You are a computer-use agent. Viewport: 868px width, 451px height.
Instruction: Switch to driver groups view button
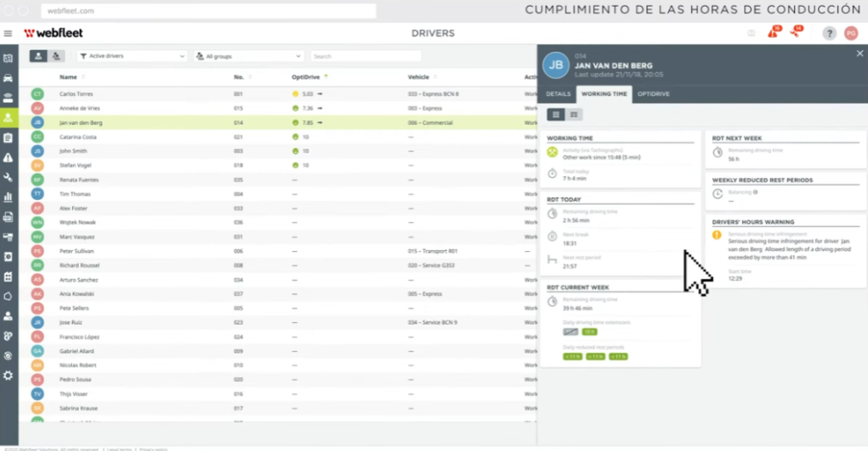click(56, 56)
